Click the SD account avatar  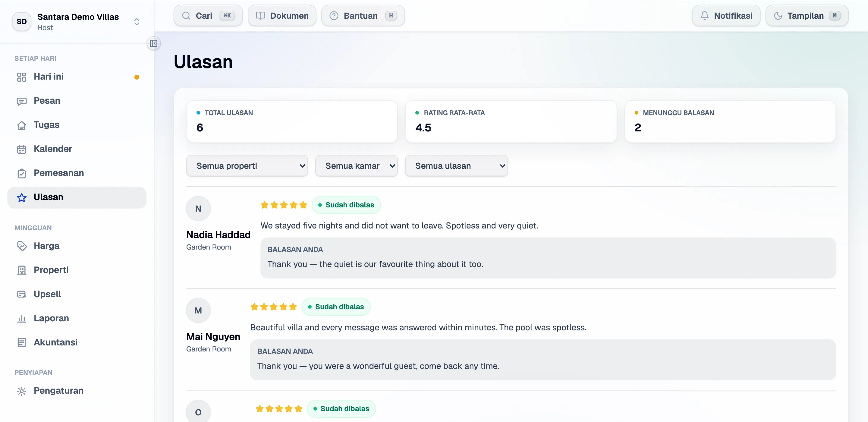[22, 22]
